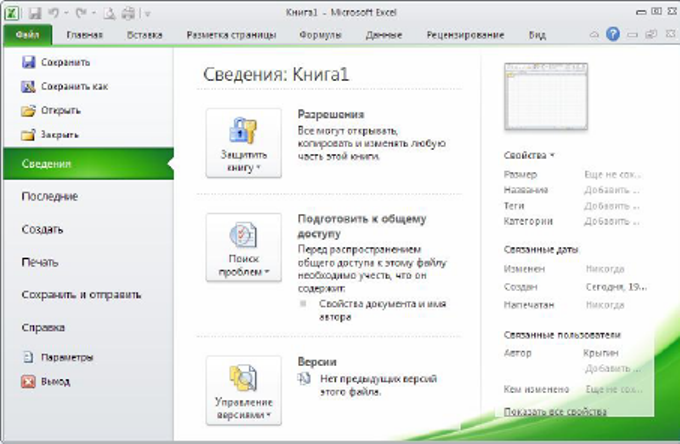Click the Размер value Еще не сох..
This screenshot has width=680, height=444.
point(612,174)
